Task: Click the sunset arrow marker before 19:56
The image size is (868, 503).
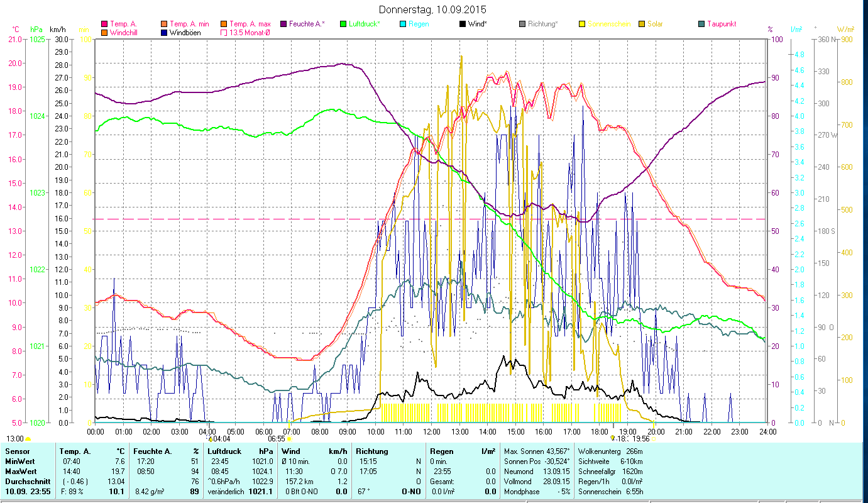Action: (613, 438)
